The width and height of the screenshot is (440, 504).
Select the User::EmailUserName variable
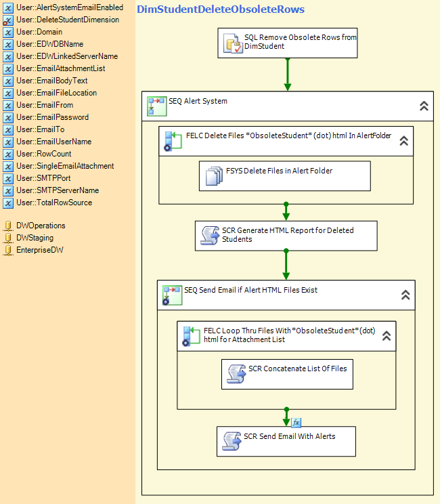click(x=54, y=142)
